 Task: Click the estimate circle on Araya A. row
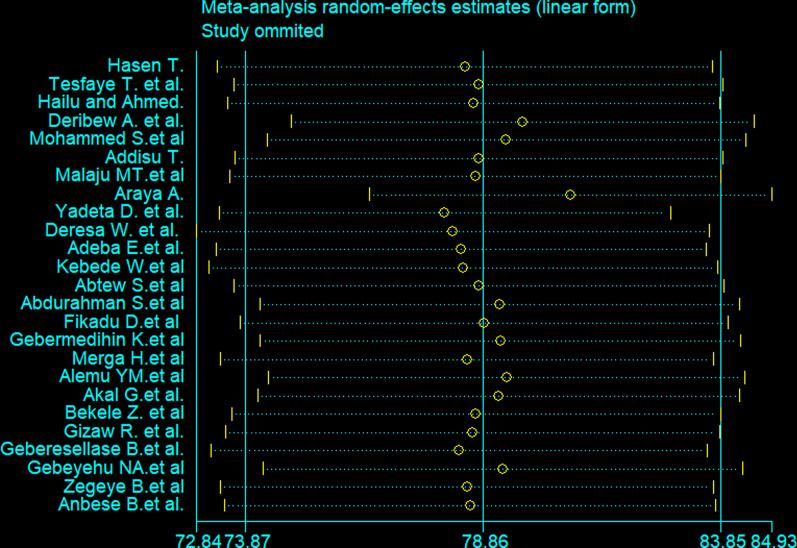tap(570, 195)
